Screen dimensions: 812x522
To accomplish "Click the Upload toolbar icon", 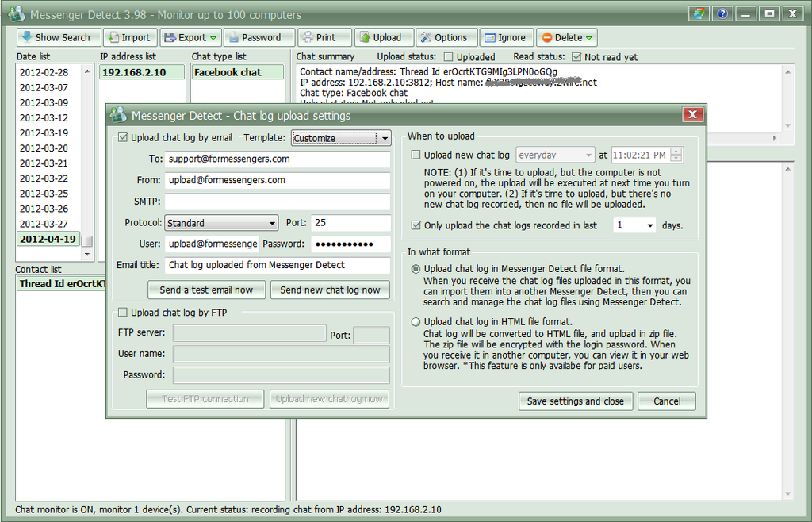I will click(384, 36).
